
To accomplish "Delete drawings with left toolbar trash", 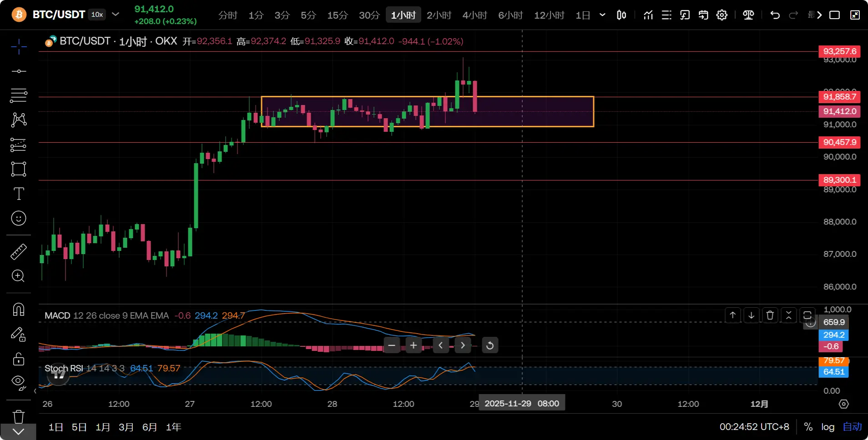I will (19, 416).
